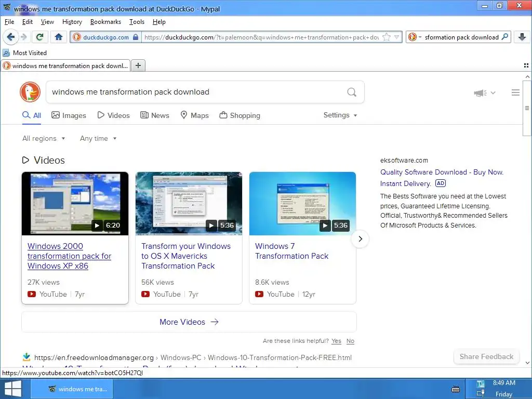Click the eksoftware.com ad domain text
Image resolution: width=532 pixels, height=399 pixels.
[x=404, y=161]
